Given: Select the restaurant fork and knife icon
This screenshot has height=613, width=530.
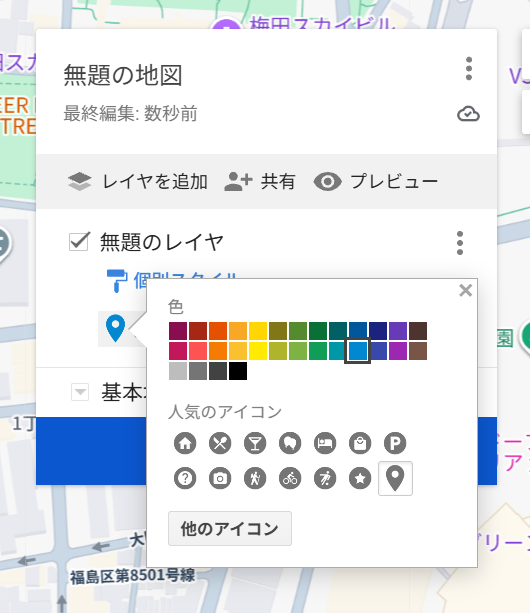Looking at the screenshot, I should [x=220, y=443].
